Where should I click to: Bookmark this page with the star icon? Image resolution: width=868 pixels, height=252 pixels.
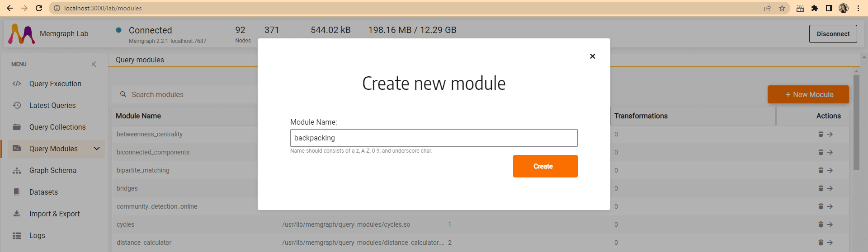[782, 8]
